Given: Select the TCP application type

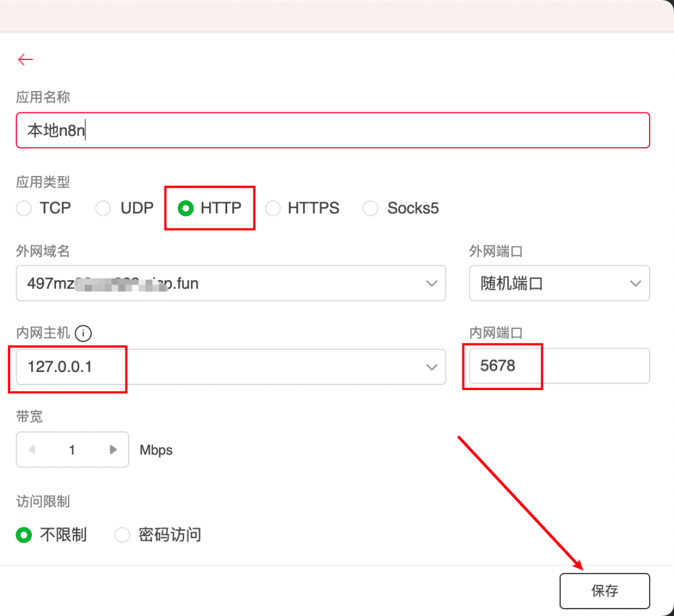Looking at the screenshot, I should pos(24,208).
